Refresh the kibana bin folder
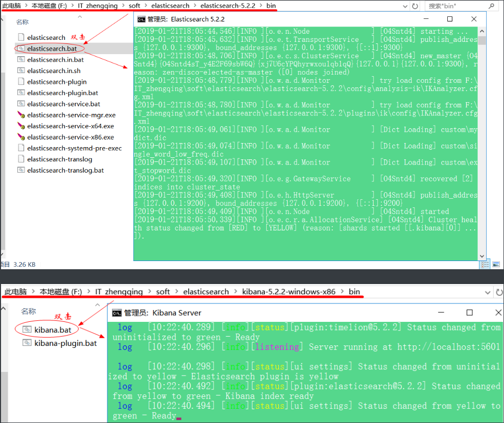This screenshot has height=423, width=504. point(499,292)
